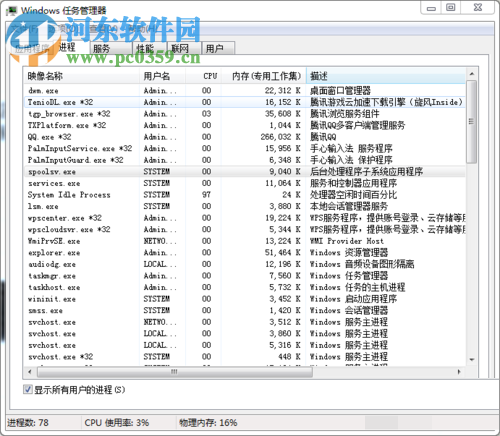This screenshot has width=500, height=436.
Task: Select the explorer.exe process
Action: click(x=245, y=253)
